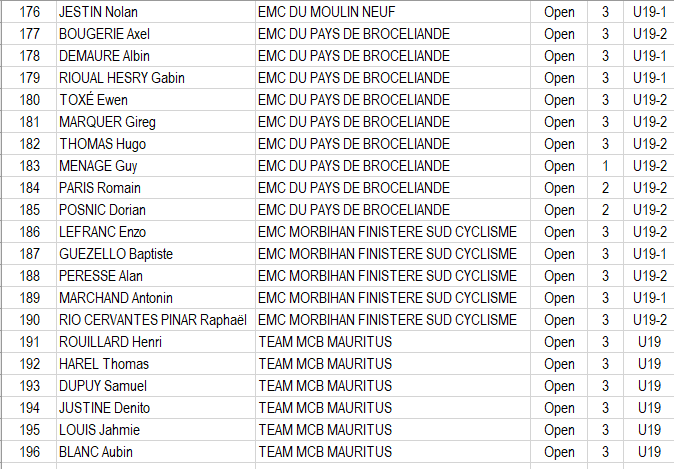Click LEFRANC Enzo club cell
Image resolution: width=674 pixels, height=469 pixels.
393,232
